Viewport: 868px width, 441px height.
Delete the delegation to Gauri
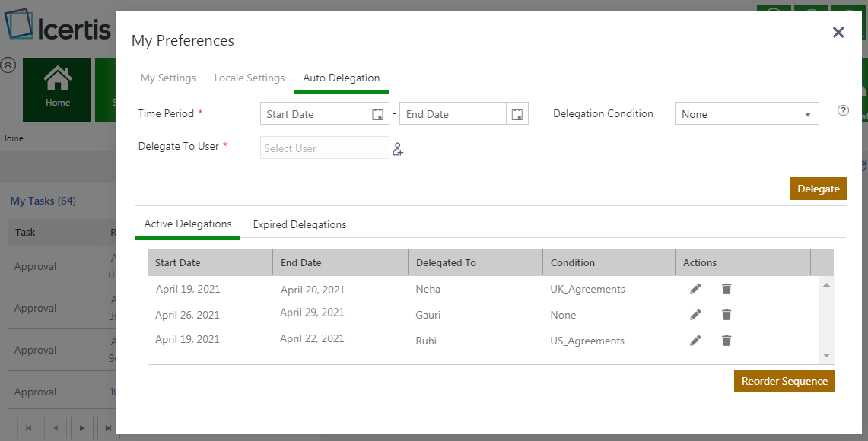click(727, 315)
